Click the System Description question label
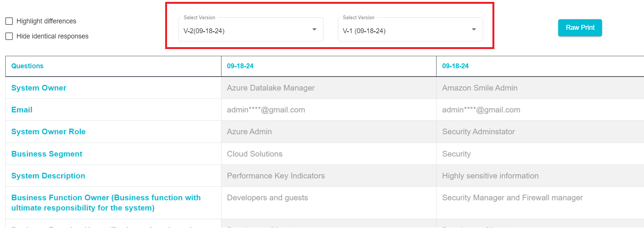The height and width of the screenshot is (235, 644). point(48,176)
